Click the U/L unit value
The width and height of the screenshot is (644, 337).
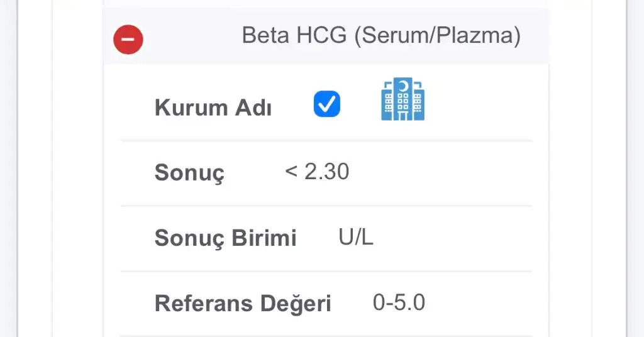coord(356,237)
